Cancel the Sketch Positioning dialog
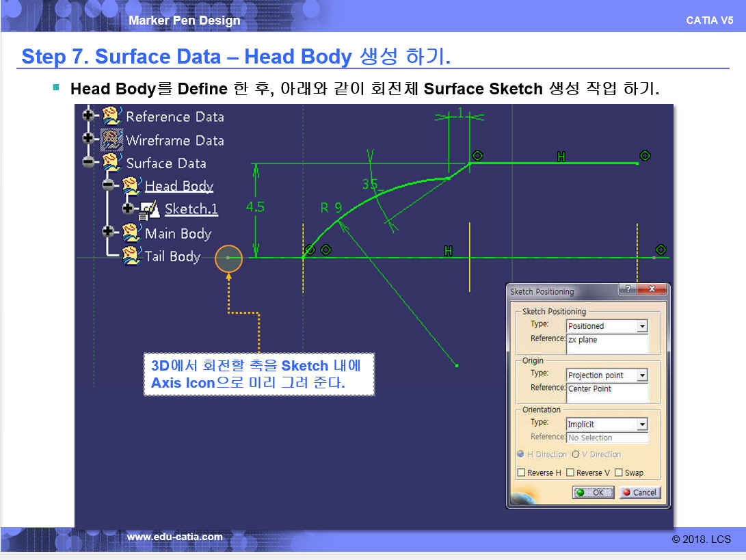The width and height of the screenshot is (746, 560). (639, 492)
